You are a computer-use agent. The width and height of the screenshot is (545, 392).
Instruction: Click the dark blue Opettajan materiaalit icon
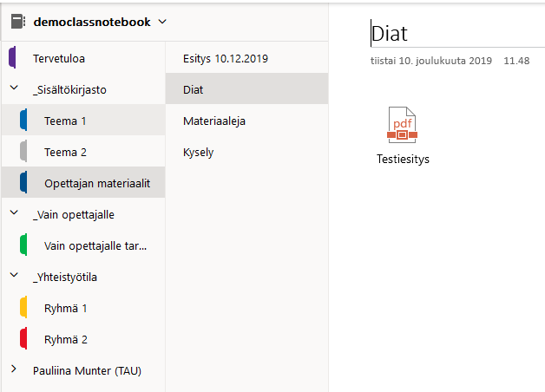click(x=24, y=183)
